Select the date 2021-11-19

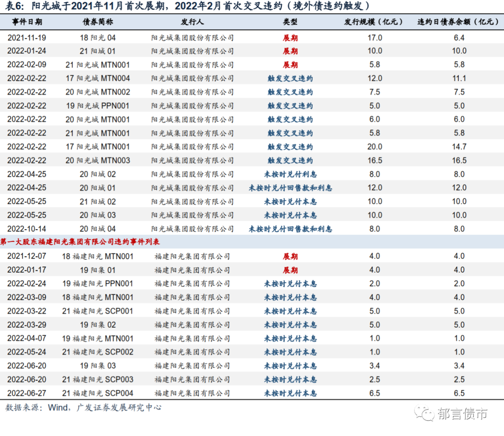[x=27, y=38]
